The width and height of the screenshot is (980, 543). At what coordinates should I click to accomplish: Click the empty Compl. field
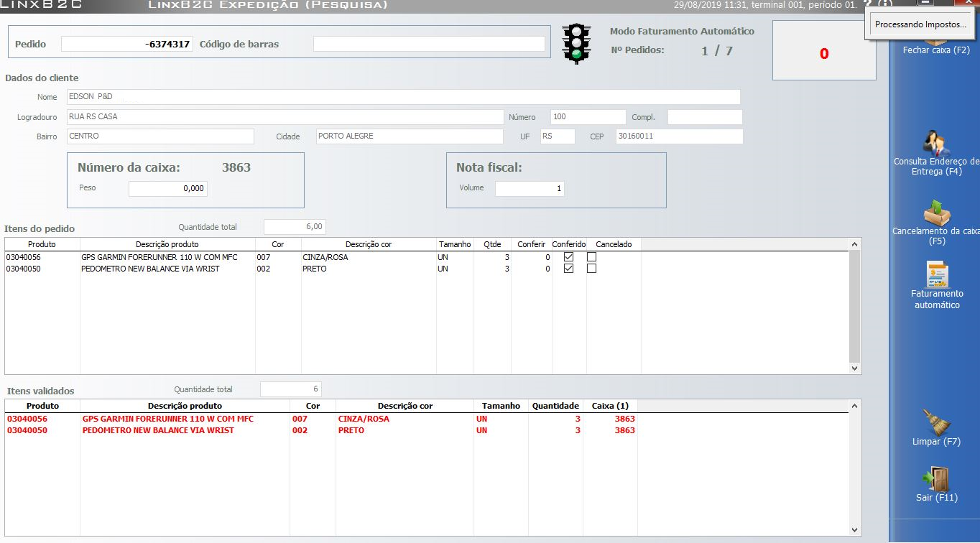[x=705, y=117]
